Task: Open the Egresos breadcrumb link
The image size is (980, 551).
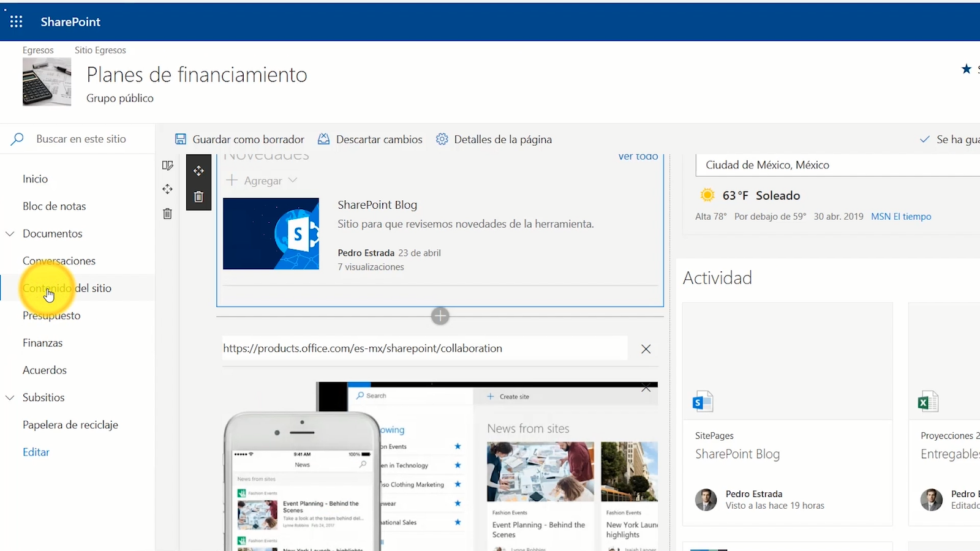Action: [x=38, y=50]
